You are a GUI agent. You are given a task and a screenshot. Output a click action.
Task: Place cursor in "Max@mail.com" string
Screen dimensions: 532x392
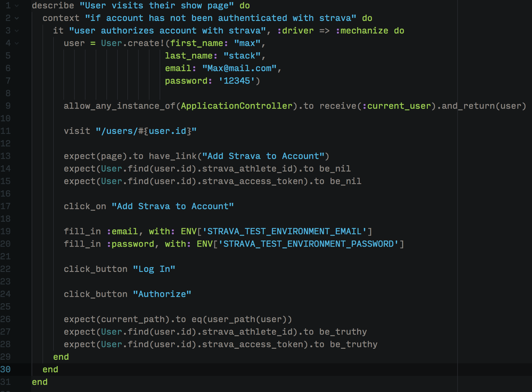[x=239, y=68]
